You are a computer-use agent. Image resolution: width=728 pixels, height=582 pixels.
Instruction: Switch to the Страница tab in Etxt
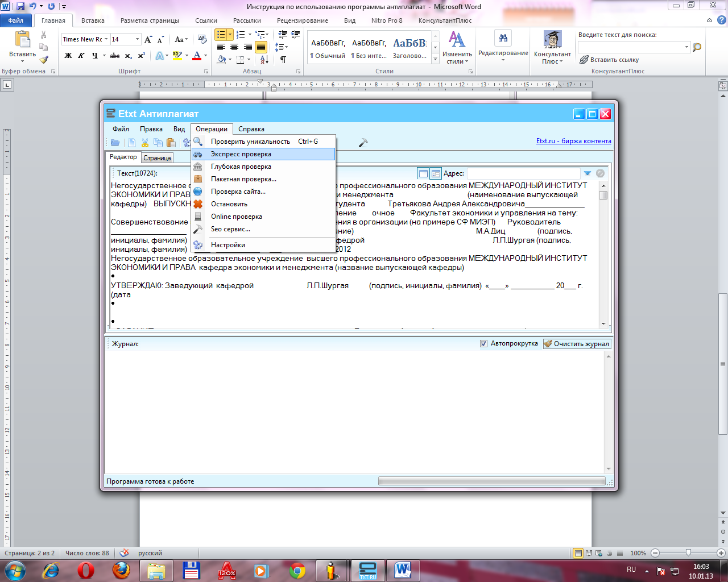(x=157, y=158)
